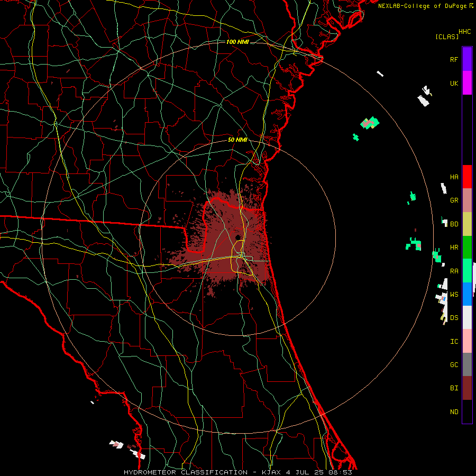Click the UK magenta legend swatch
Viewport: 476px width, 476px height.
467,83
